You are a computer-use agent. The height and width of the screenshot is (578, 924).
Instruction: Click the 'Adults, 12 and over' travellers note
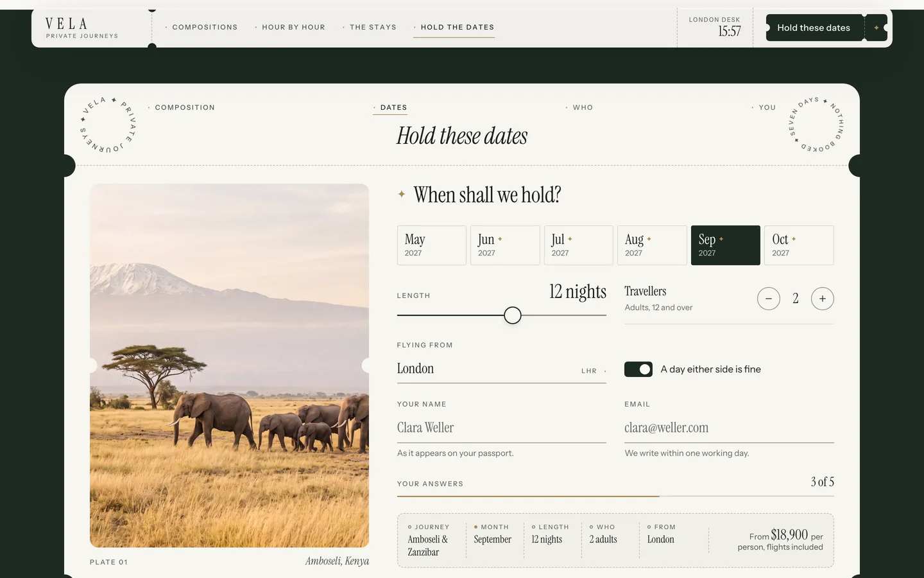coord(658,308)
